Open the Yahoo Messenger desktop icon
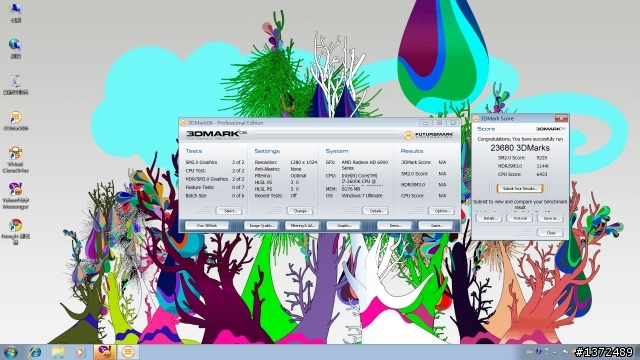640x360 pixels. (x=16, y=196)
